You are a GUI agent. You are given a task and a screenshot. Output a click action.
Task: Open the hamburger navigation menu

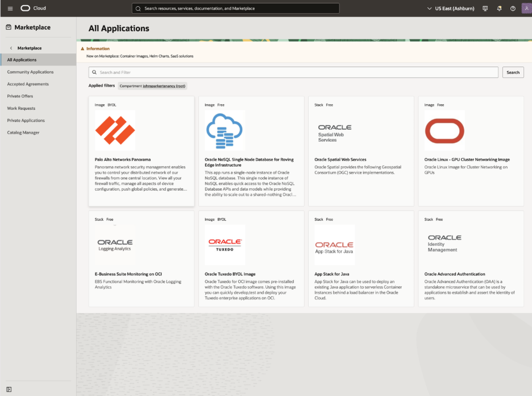10,9
